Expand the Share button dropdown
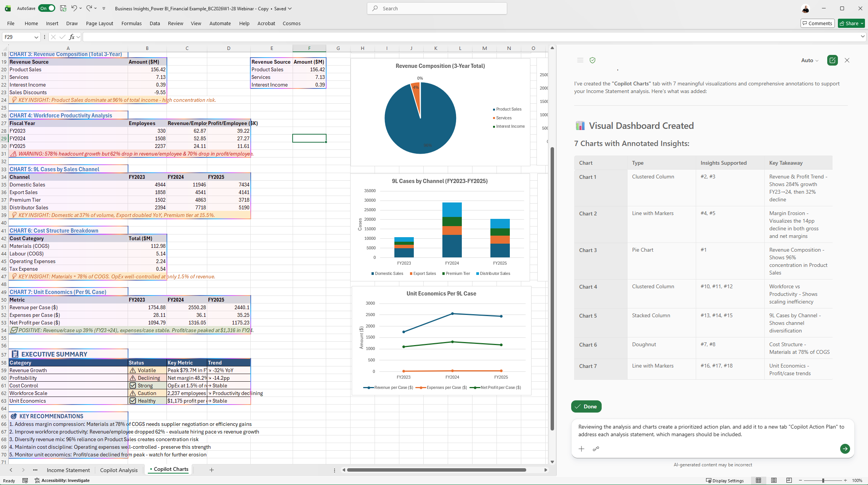868x485 pixels. (x=862, y=23)
